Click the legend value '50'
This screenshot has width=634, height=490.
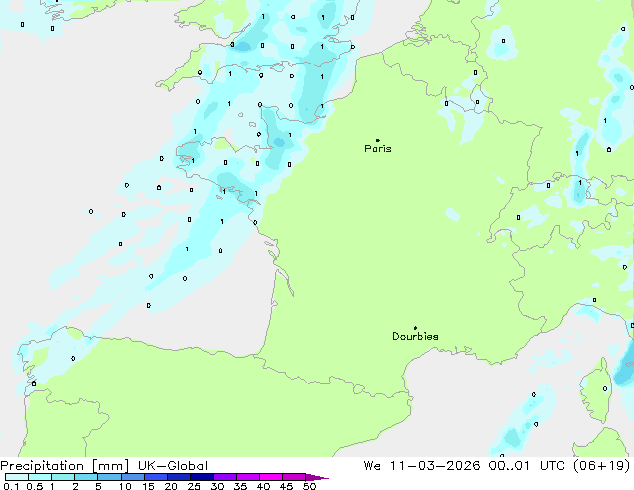click(x=309, y=486)
